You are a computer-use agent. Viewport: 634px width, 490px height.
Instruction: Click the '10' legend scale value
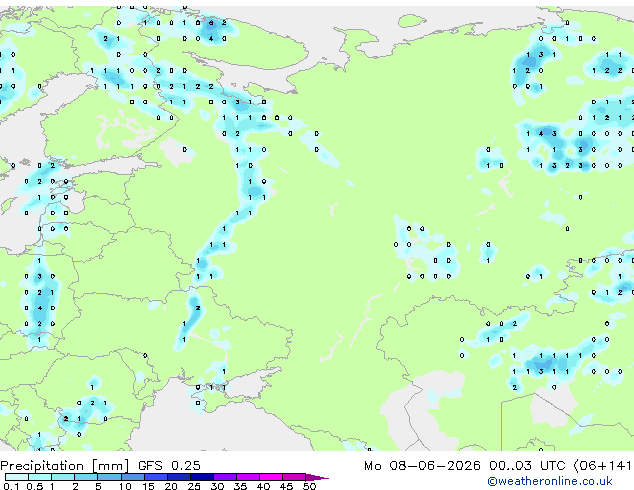point(125,486)
